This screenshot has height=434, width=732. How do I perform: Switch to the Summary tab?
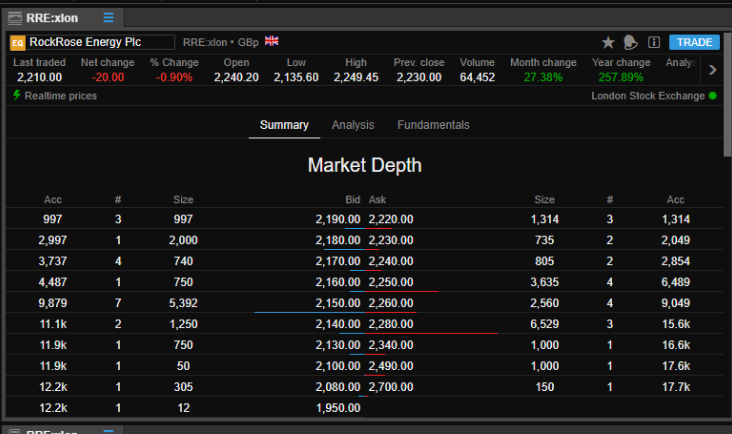pos(284,125)
